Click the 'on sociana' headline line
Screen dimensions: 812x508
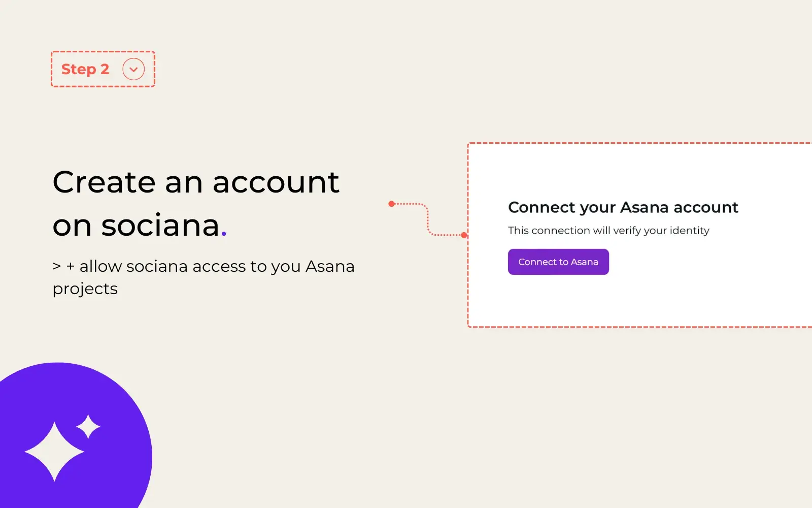pyautogui.click(x=136, y=225)
